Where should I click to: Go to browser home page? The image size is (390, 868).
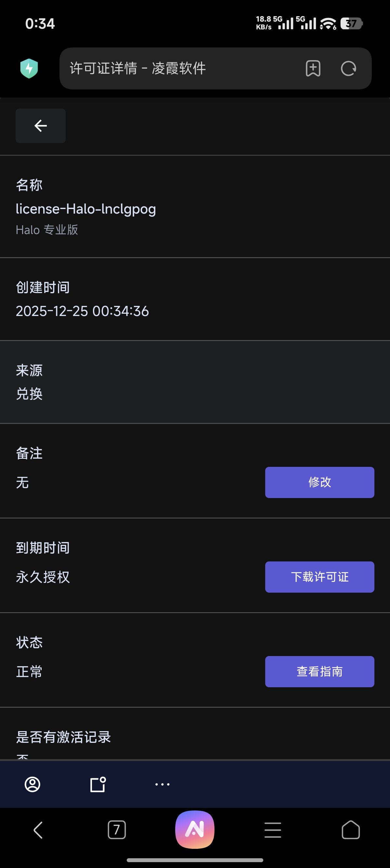[351, 830]
